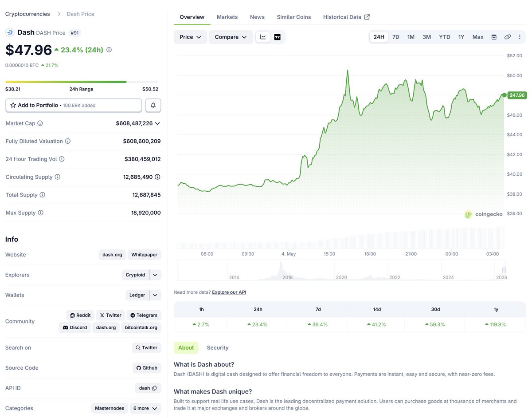Switch to line chart view icon

(x=263, y=37)
